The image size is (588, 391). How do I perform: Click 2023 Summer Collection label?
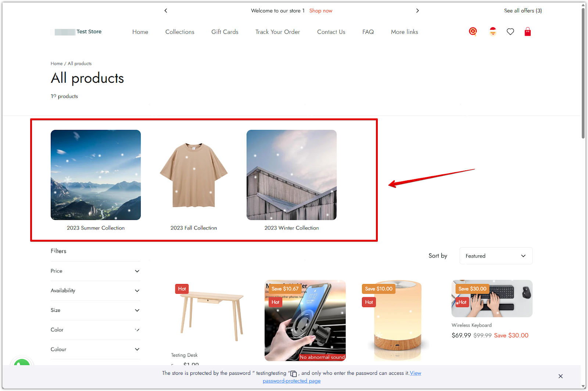pos(96,228)
